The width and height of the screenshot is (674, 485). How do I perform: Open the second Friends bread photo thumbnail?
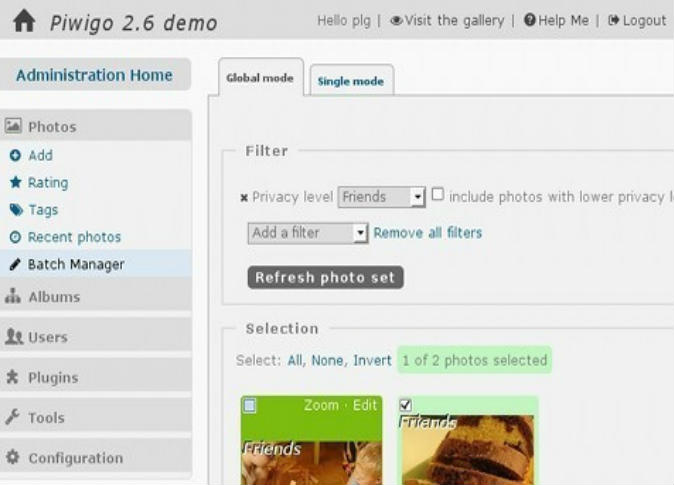[x=467, y=450]
